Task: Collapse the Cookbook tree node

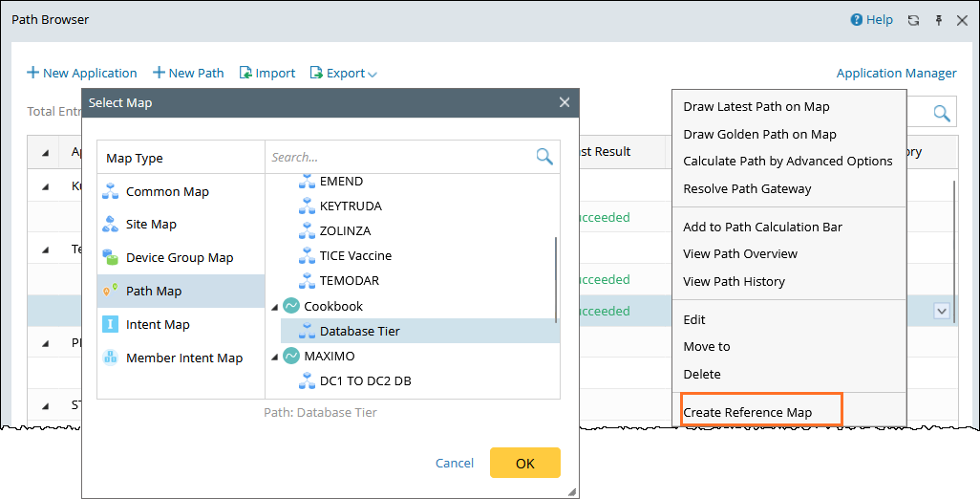Action: tap(276, 307)
